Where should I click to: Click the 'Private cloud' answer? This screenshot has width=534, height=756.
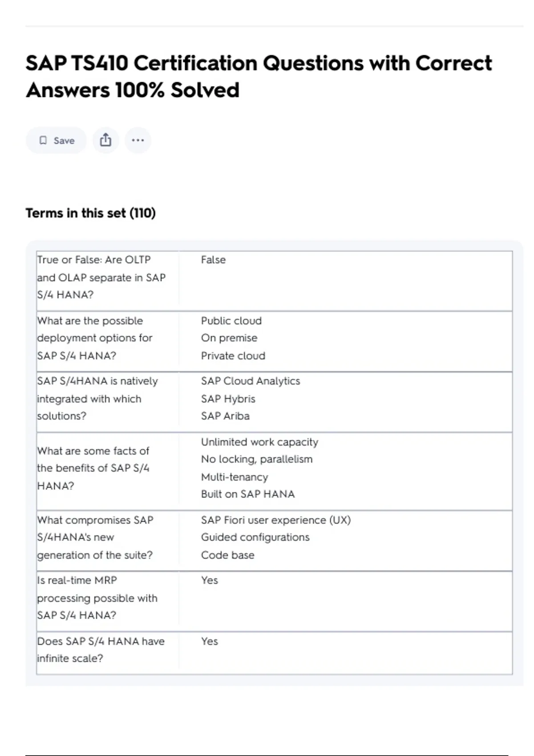[x=233, y=356]
